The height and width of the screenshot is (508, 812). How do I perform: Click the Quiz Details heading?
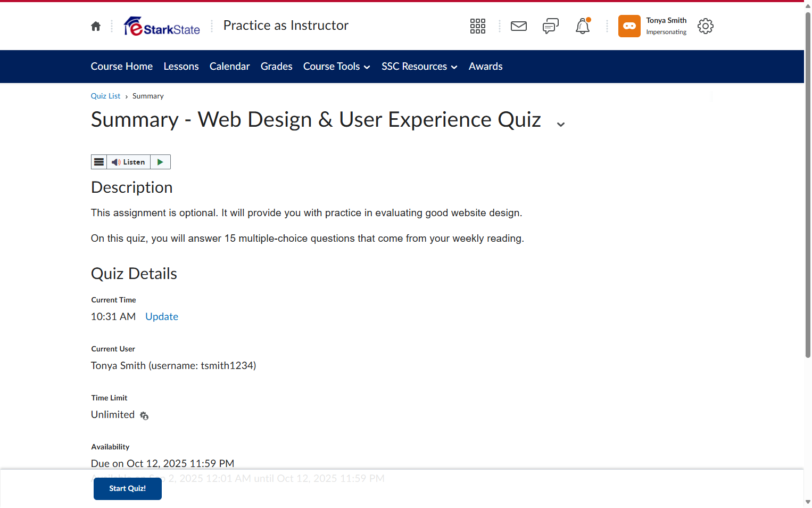134,274
